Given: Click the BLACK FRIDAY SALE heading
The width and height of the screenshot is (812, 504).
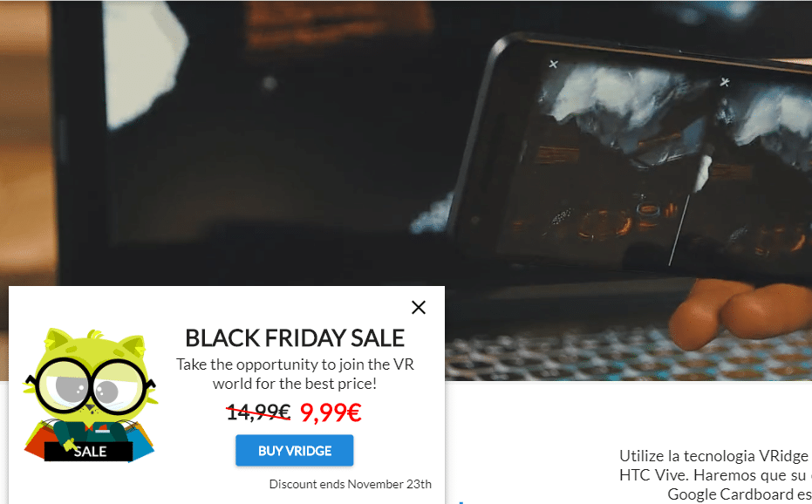Looking at the screenshot, I should coord(295,338).
